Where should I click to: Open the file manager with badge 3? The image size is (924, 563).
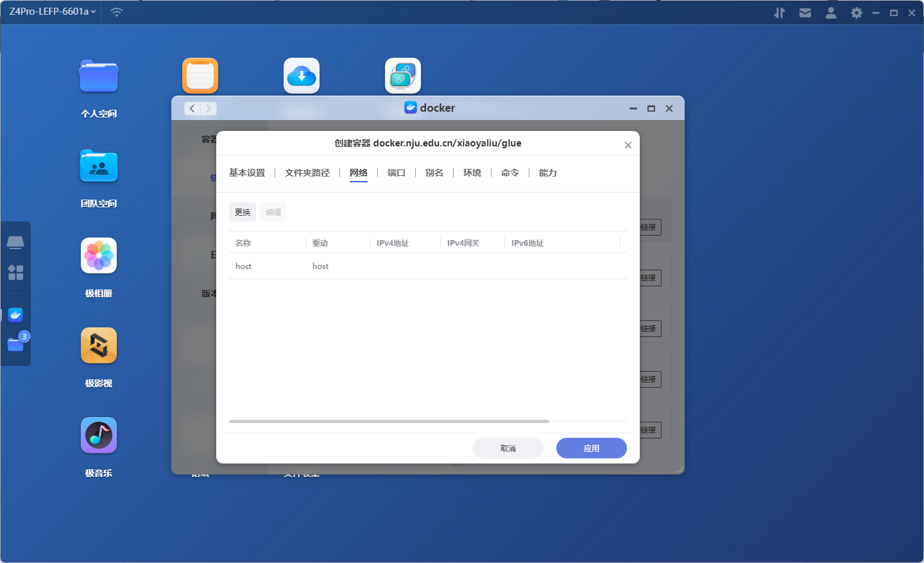16,345
